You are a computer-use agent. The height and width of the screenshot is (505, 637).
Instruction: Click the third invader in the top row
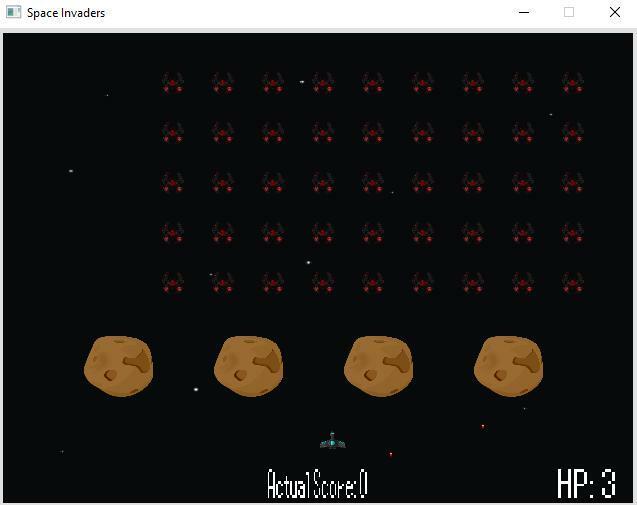click(x=273, y=83)
